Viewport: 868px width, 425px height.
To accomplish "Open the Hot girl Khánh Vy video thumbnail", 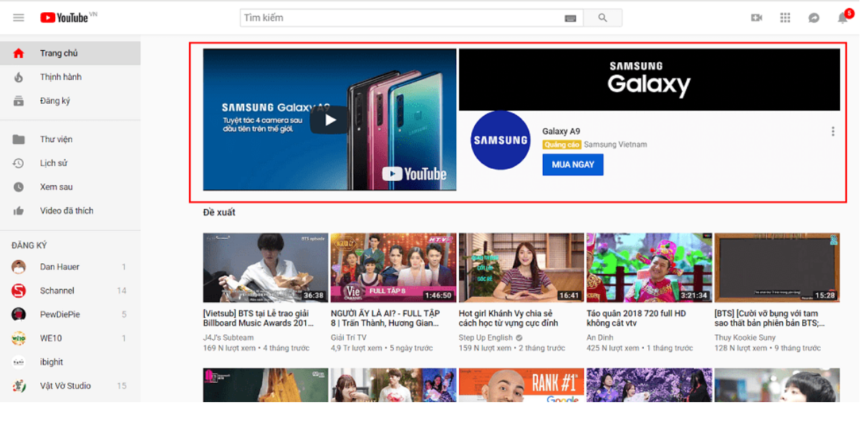I will pos(521,268).
